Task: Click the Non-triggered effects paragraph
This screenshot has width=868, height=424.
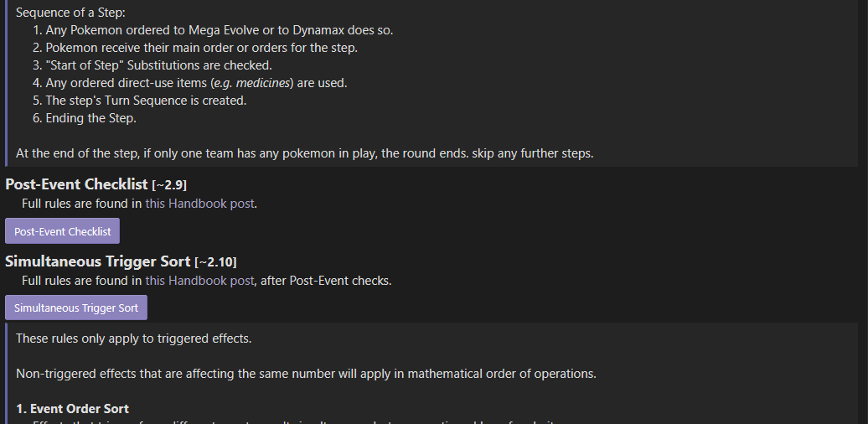Action: pyautogui.click(x=306, y=374)
